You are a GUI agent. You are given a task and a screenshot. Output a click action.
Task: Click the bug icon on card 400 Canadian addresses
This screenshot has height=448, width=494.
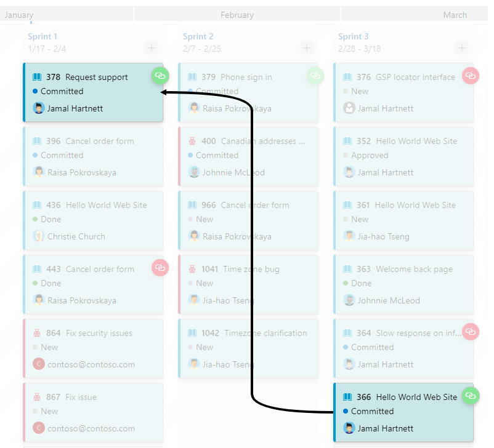[x=192, y=141]
